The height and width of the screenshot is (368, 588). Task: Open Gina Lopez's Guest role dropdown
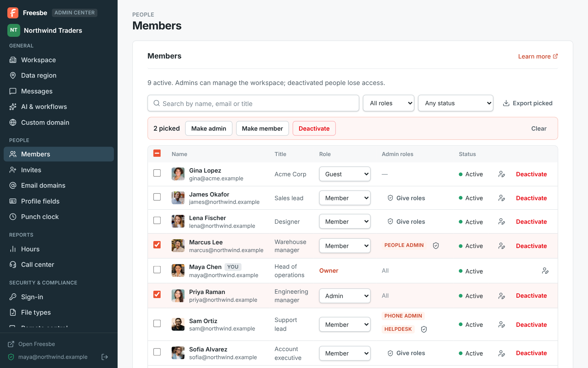(x=345, y=174)
